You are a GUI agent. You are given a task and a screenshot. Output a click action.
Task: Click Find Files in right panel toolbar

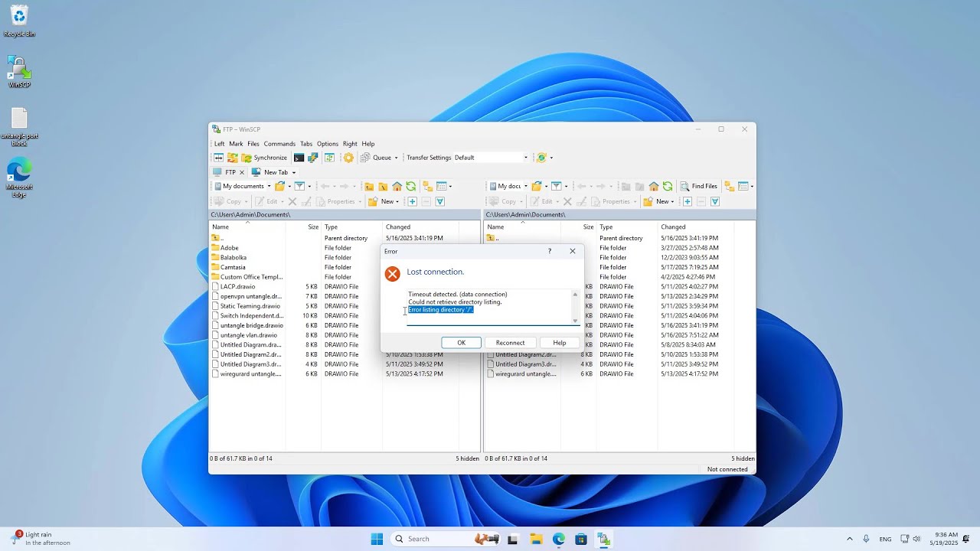(699, 186)
